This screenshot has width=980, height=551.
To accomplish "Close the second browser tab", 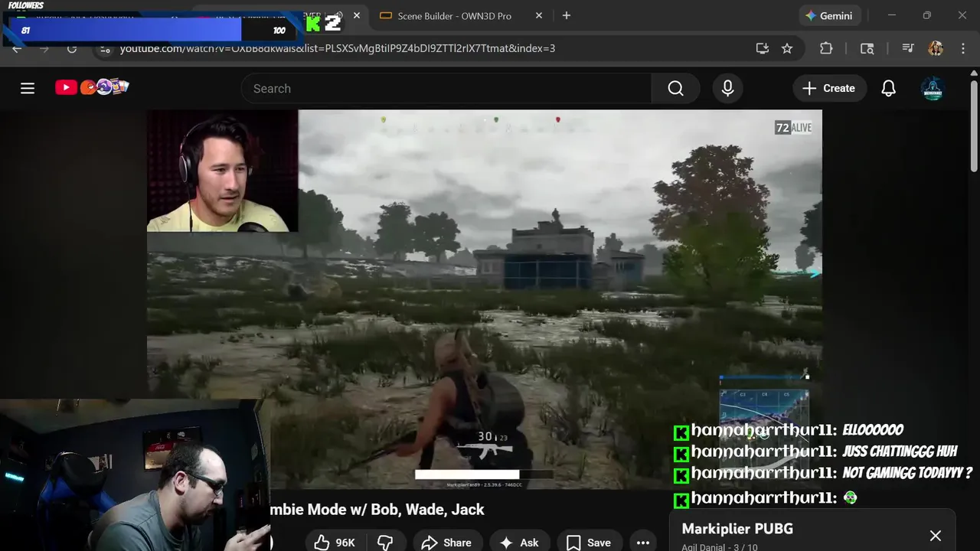I will (x=356, y=15).
